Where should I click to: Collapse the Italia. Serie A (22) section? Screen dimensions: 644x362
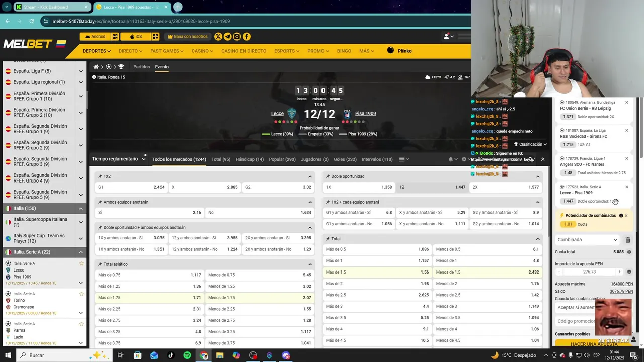(x=80, y=252)
